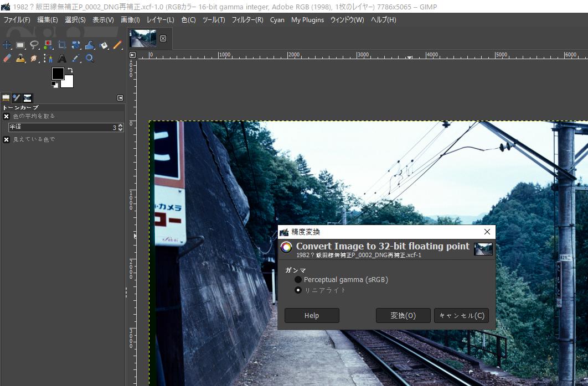Open the foreground color black swatch
The height and width of the screenshot is (386, 588).
[58, 74]
